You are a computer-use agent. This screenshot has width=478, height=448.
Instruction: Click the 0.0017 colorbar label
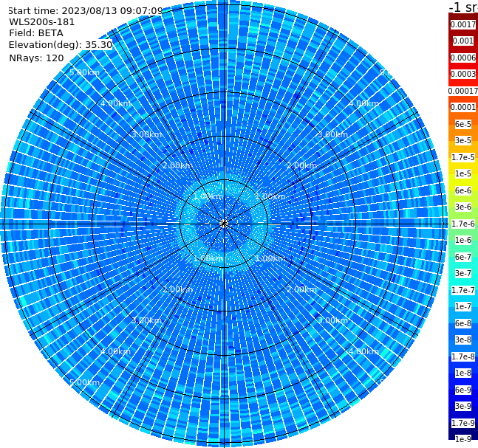pos(463,24)
